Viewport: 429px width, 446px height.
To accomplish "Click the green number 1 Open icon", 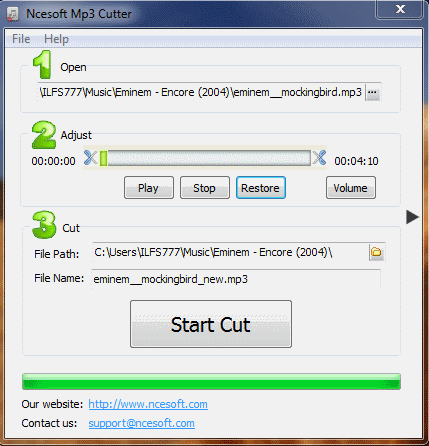I will point(42,65).
